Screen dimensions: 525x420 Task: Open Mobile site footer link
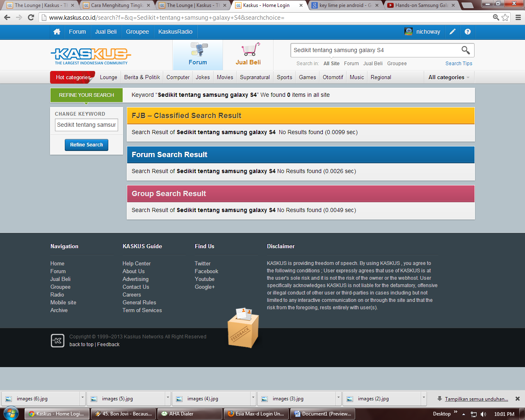pos(63,302)
